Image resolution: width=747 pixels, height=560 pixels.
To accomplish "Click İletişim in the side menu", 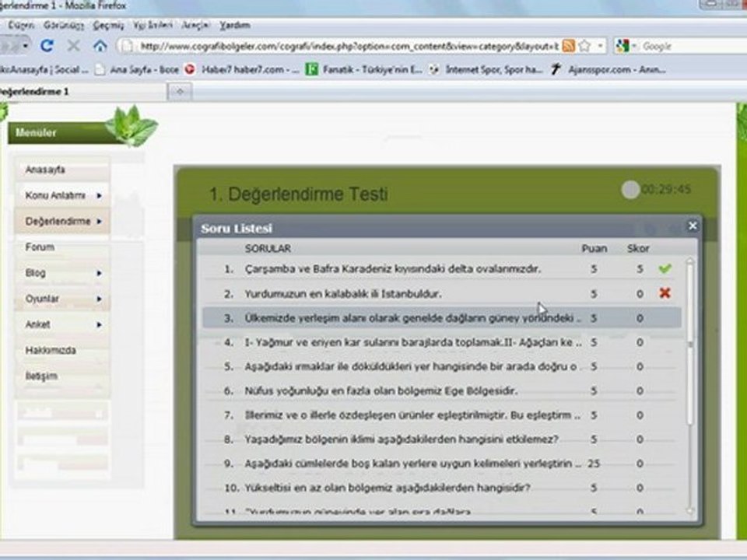I will pos(41,376).
